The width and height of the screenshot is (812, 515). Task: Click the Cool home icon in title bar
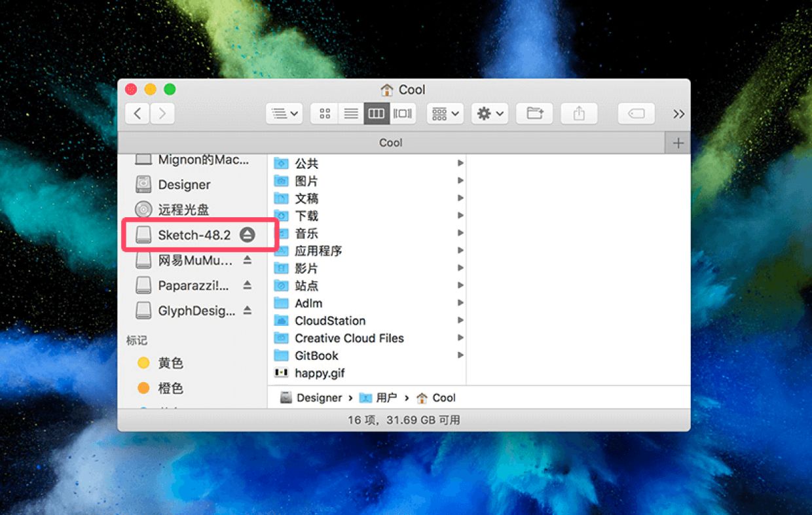[x=386, y=90]
